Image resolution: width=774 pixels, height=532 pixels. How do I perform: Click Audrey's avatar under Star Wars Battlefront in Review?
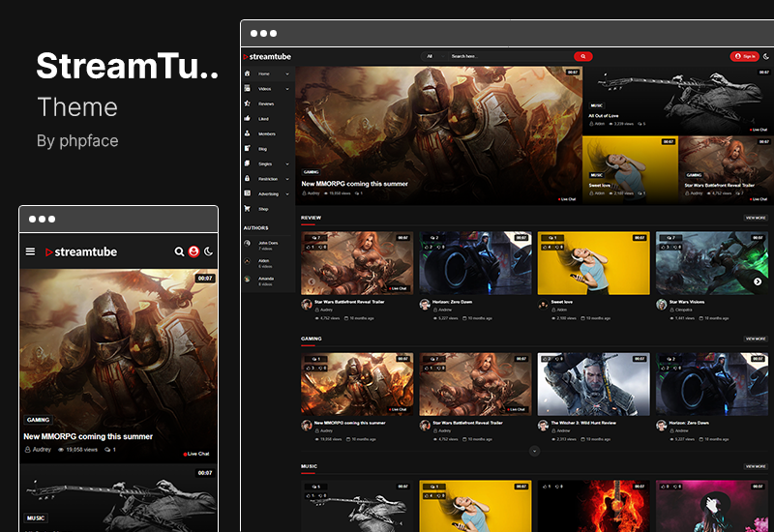pos(307,304)
